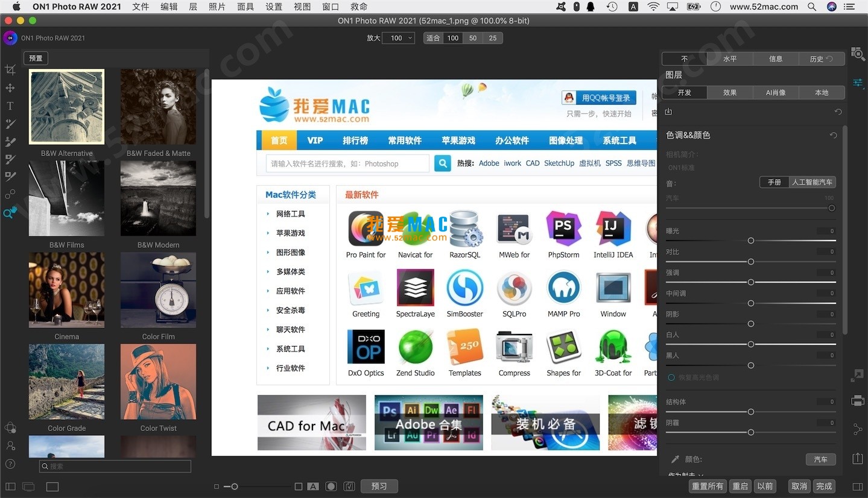Image resolution: width=868 pixels, height=498 pixels.
Task: Enable the 恢复高光色调 radio option
Action: [671, 377]
